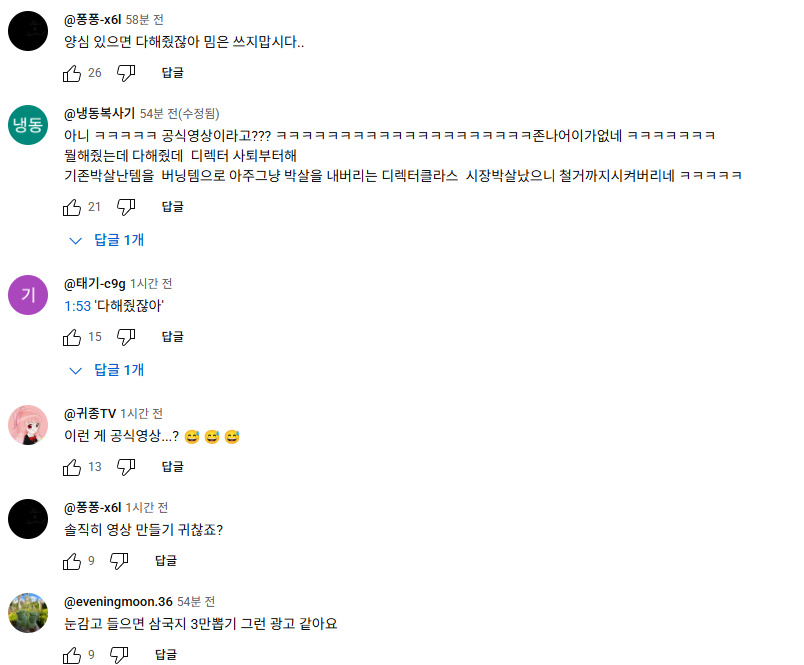804x665 pixels.
Task: Dislike the @냉동복사기 comment
Action: point(126,207)
